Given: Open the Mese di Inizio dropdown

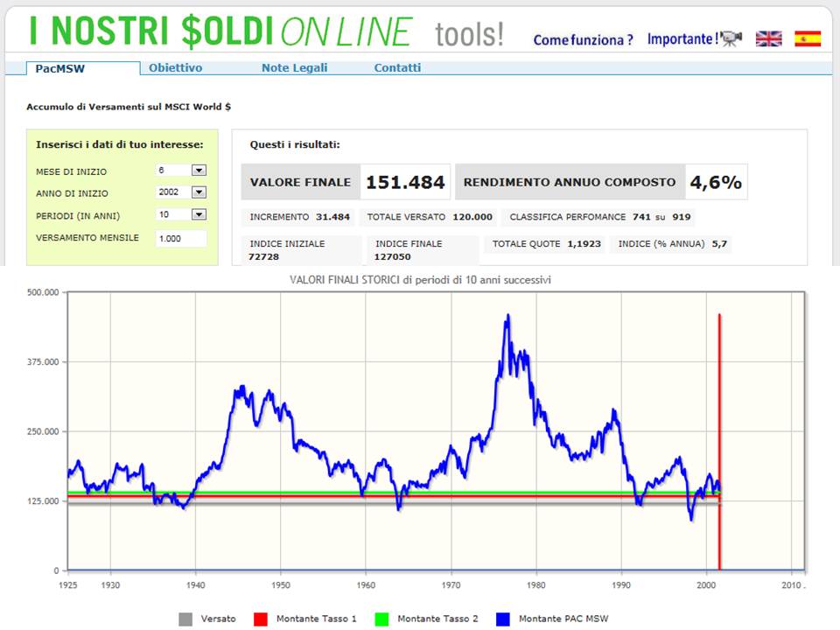Looking at the screenshot, I should (x=199, y=171).
